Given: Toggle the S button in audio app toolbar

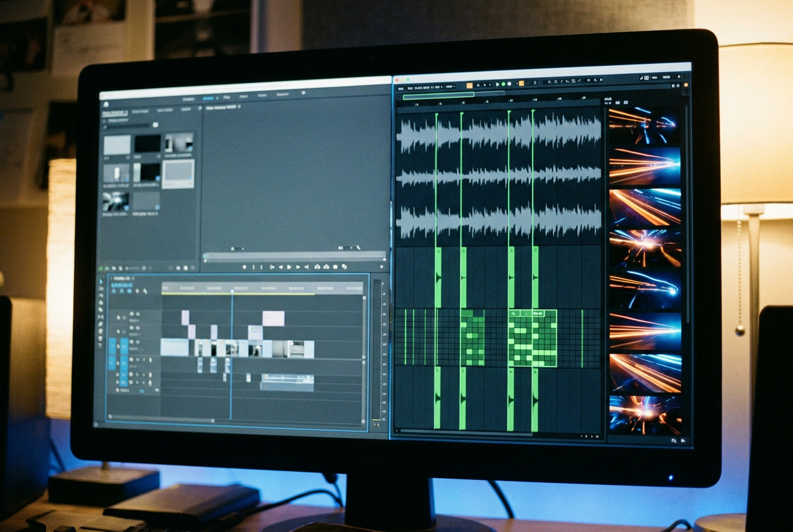Looking at the screenshot, I should coord(535,83).
